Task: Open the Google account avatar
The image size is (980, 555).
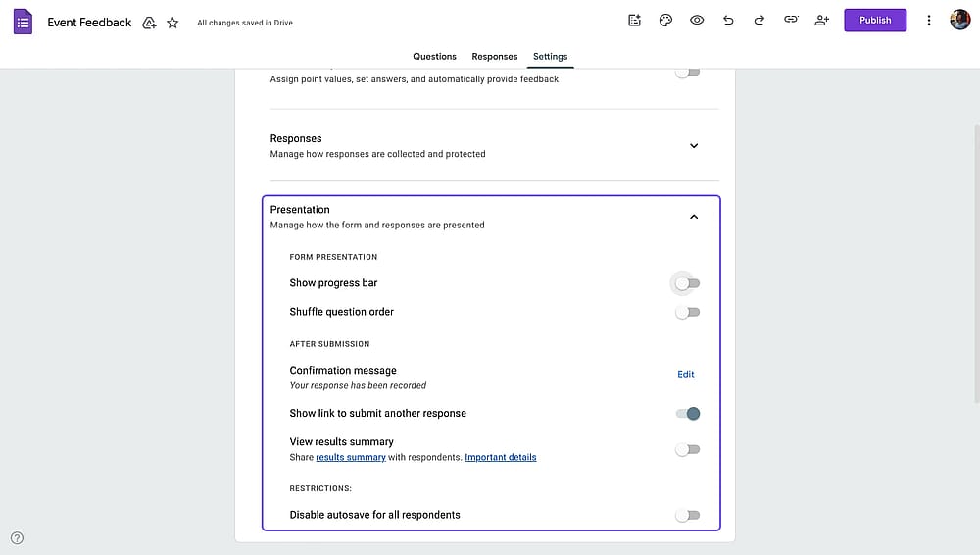Action: click(x=960, y=20)
